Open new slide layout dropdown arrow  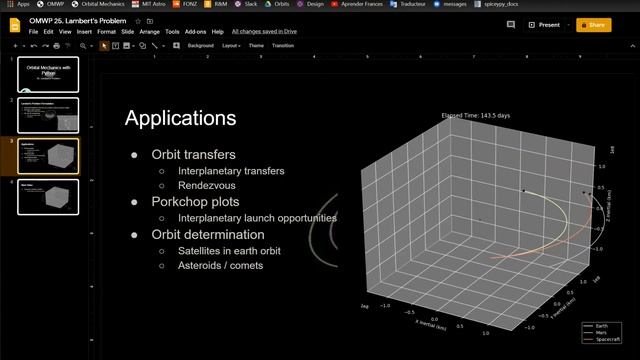click(24, 46)
